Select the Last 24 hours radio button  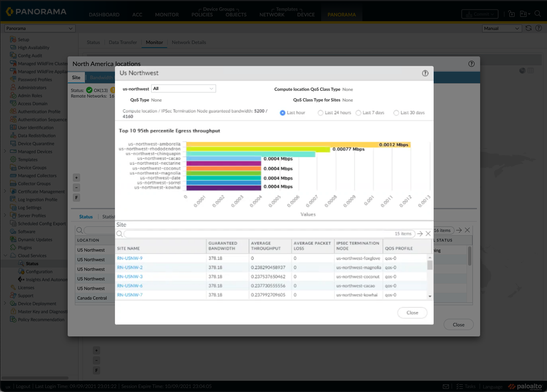[320, 113]
